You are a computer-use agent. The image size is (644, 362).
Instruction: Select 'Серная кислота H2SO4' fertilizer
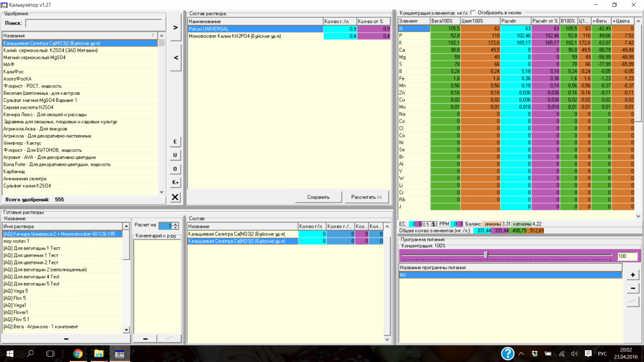80,107
